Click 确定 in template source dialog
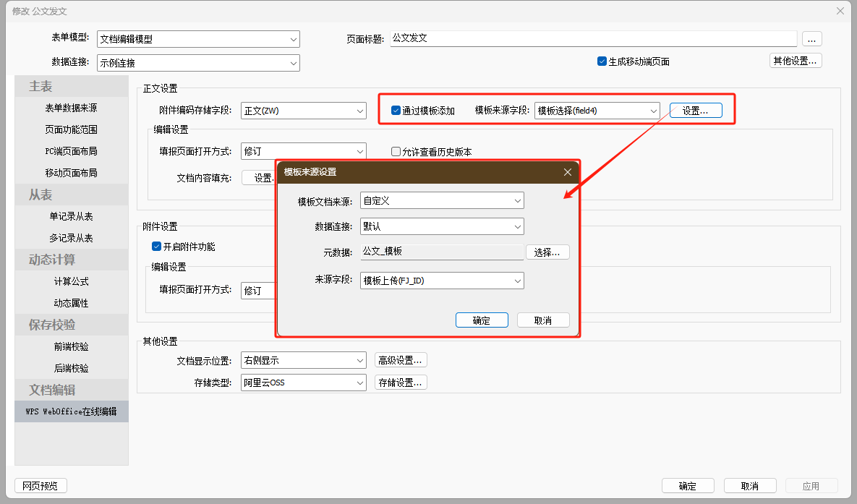 coord(482,320)
